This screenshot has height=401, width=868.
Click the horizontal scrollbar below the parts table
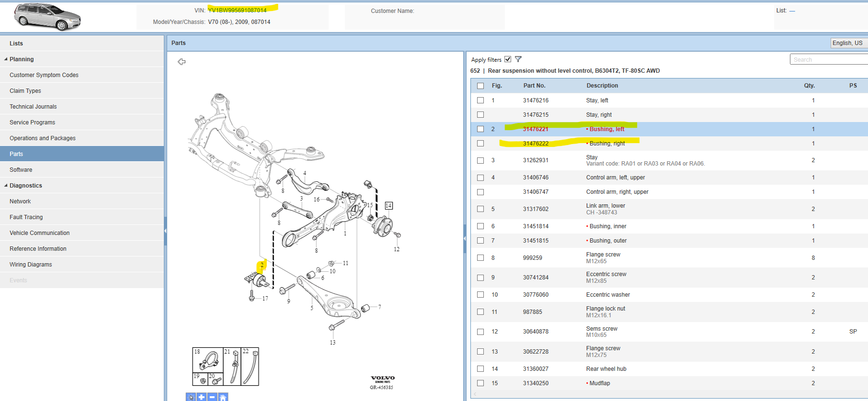[669, 394]
